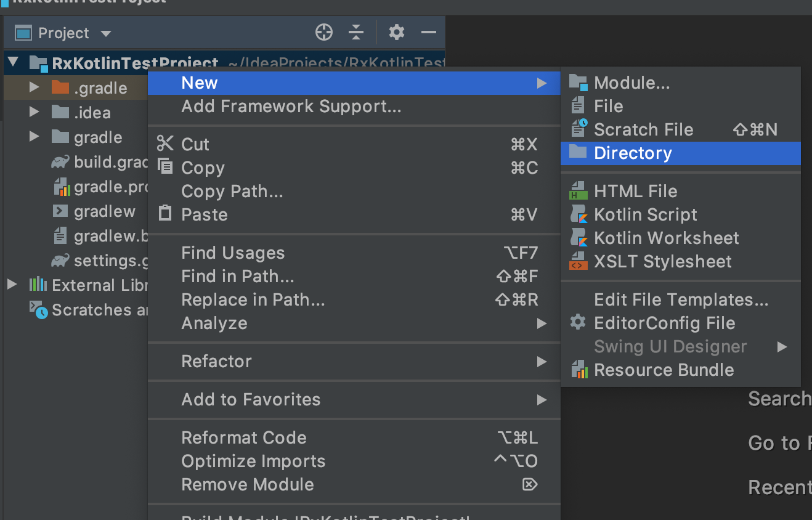Expand the .gradle folder arrow

35,88
